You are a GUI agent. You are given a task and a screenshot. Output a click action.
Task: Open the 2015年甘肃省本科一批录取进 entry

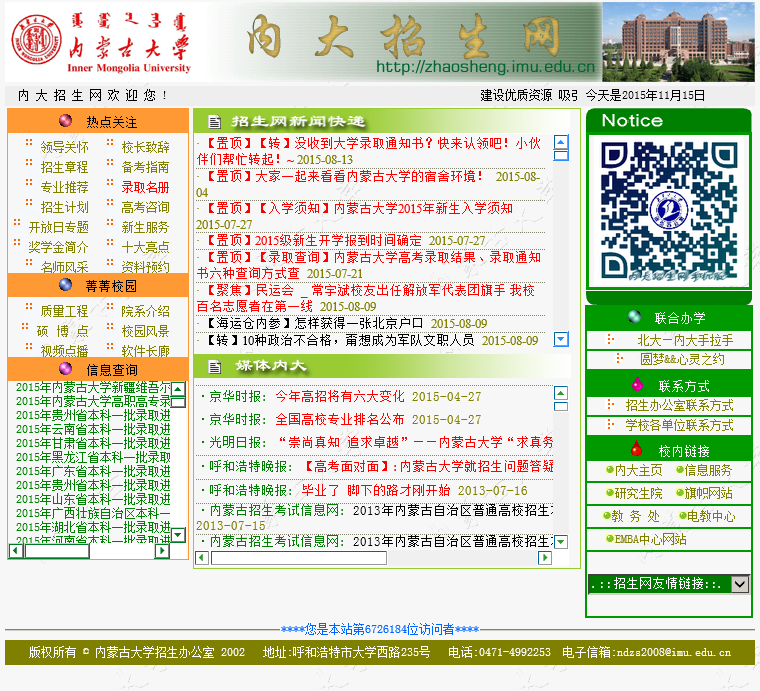93,443
